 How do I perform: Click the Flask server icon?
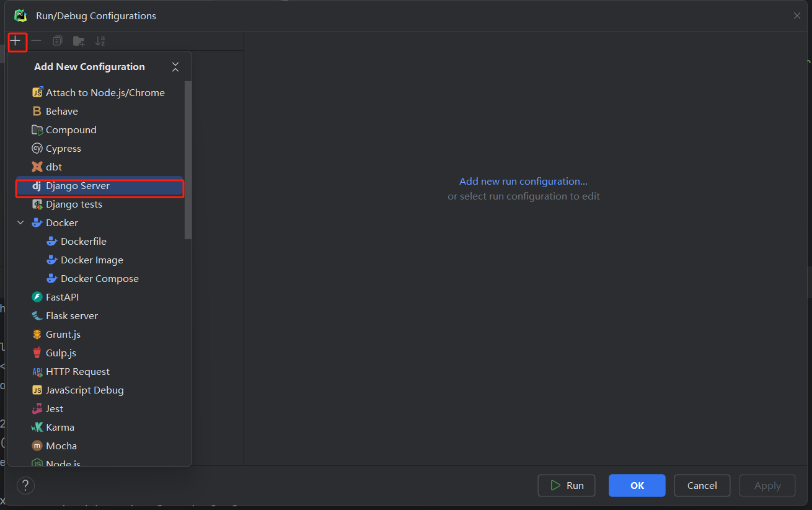[x=37, y=315]
